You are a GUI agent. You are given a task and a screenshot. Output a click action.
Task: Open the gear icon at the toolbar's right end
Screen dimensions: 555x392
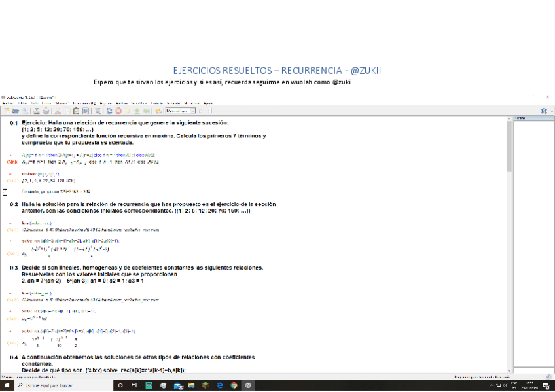[544, 111]
